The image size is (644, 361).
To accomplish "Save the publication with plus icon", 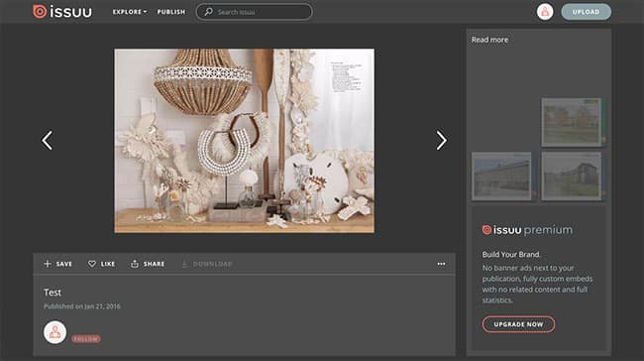I will pyautogui.click(x=57, y=264).
